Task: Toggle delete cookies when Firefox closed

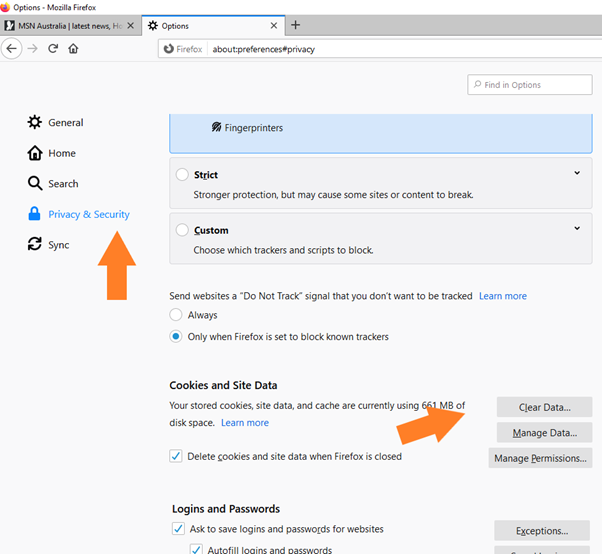Action: click(x=177, y=456)
